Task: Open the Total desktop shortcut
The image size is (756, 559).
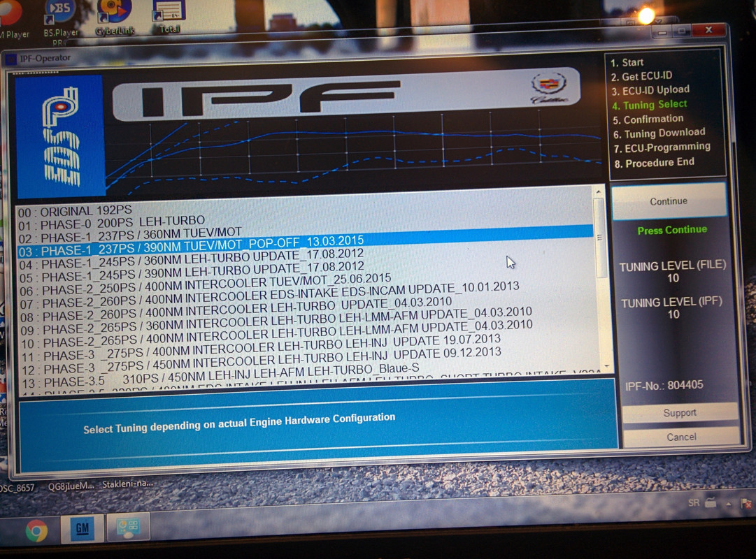Action: 169,17
